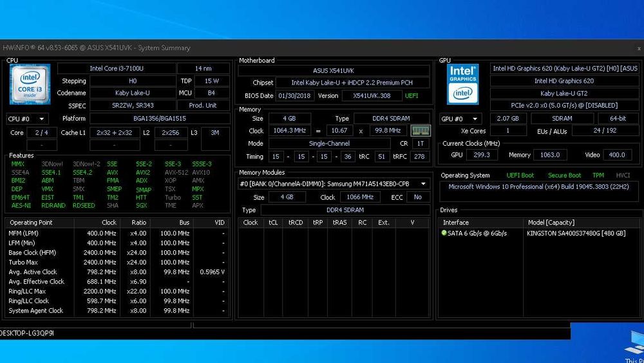Click the GPU clock 299.3 value

point(481,155)
